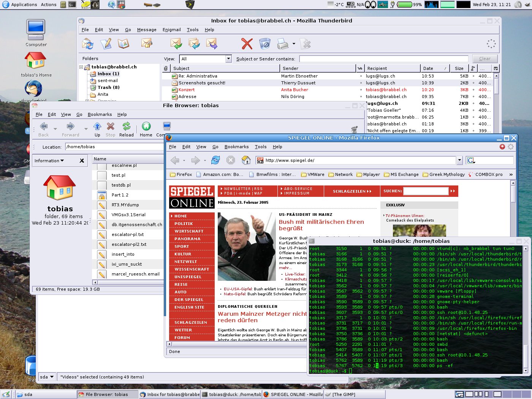
Task: Click Bush mit militärischen Ehren begrüßt headline
Action: pos(321,225)
